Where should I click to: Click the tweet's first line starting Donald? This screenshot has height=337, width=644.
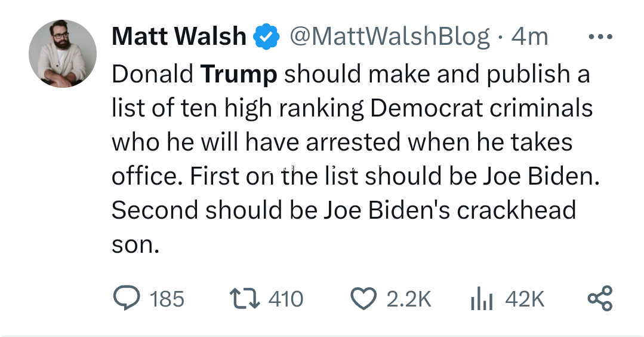point(350,74)
